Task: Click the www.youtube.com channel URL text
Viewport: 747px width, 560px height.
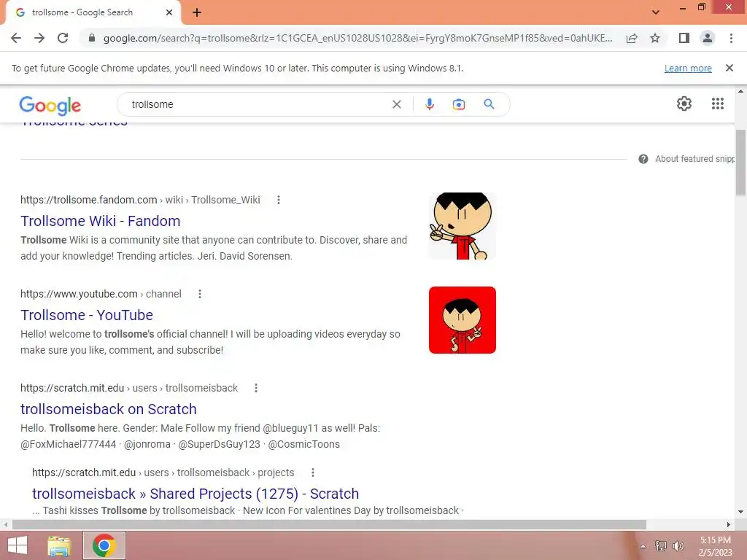Action: tap(101, 295)
